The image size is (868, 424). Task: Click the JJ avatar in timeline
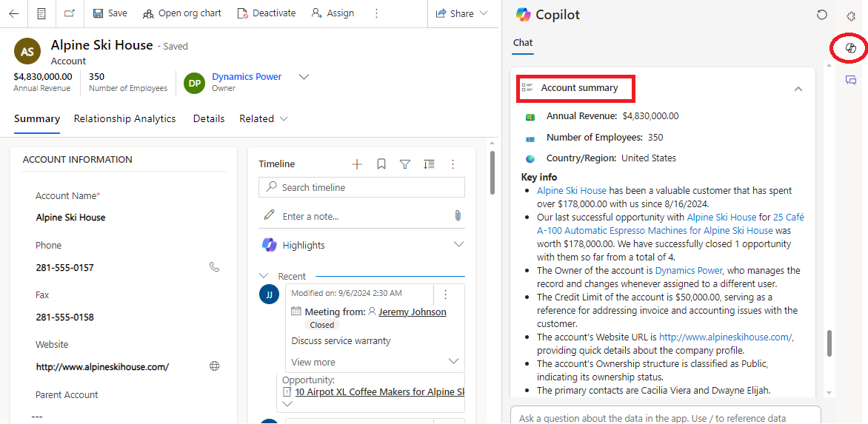[x=269, y=295]
